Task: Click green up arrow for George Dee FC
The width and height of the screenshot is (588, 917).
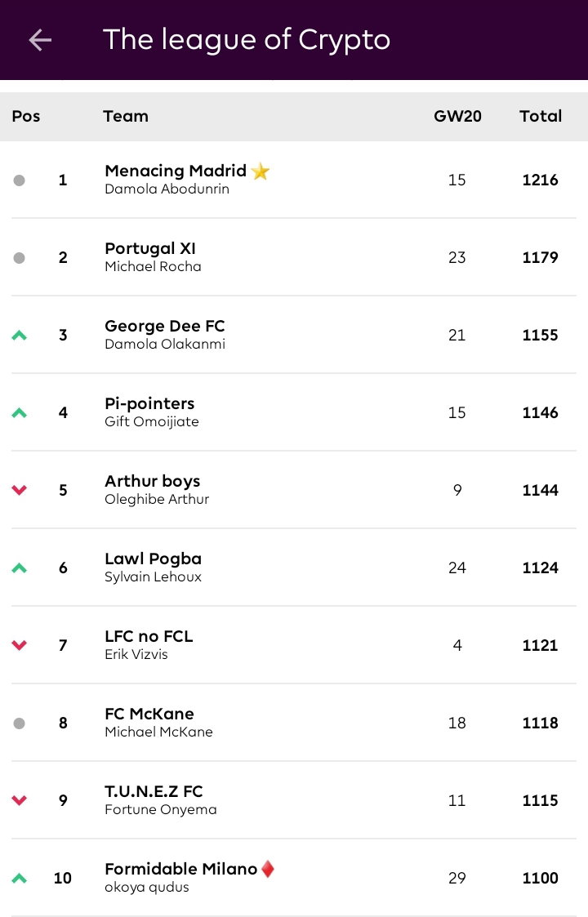Action: [20, 335]
